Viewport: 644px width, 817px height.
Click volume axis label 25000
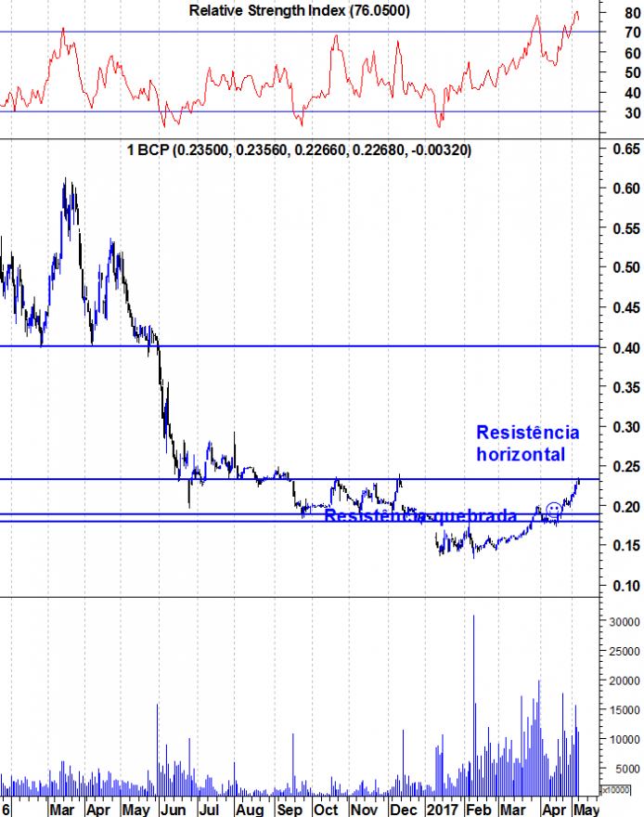(x=625, y=652)
